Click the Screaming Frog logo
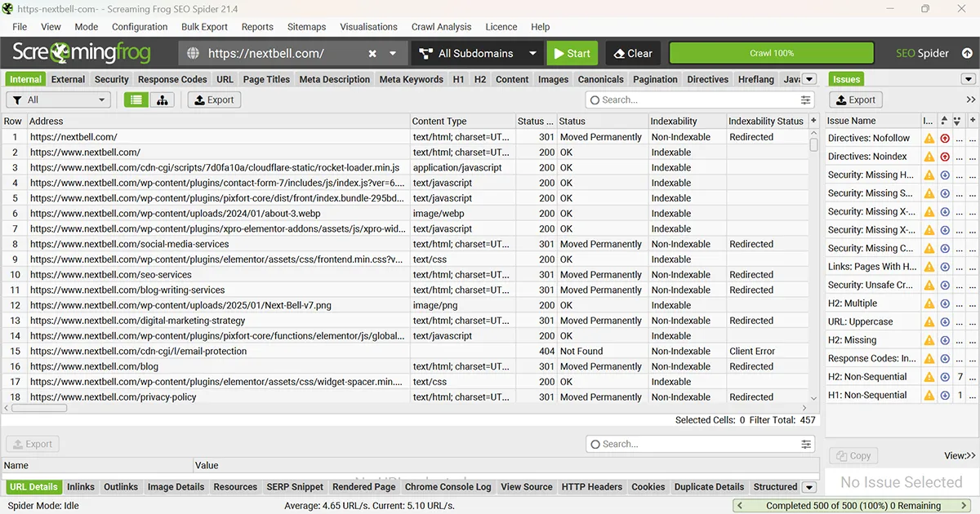 (82, 53)
